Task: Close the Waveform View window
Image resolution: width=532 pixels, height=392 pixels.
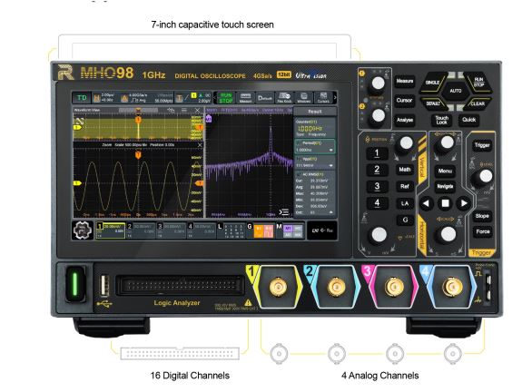Action: [x=197, y=110]
